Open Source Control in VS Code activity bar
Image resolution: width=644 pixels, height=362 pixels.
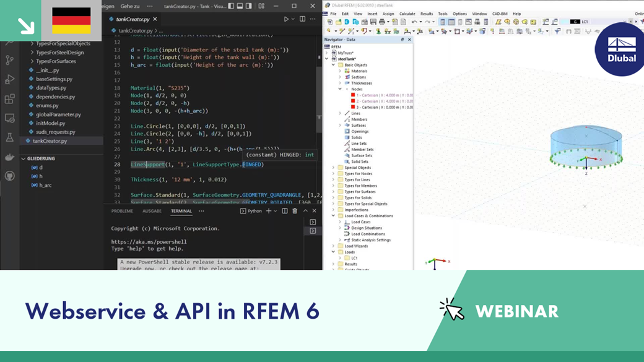pos(10,60)
